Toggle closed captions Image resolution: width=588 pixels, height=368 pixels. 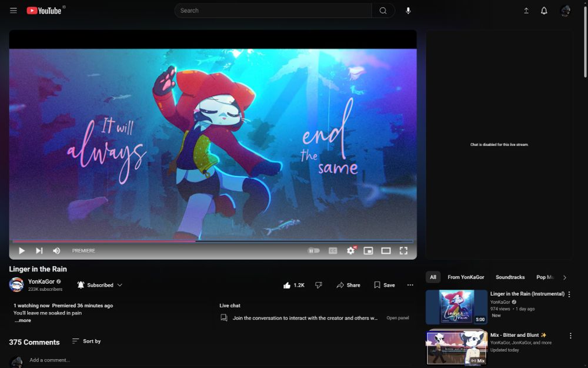(x=333, y=250)
